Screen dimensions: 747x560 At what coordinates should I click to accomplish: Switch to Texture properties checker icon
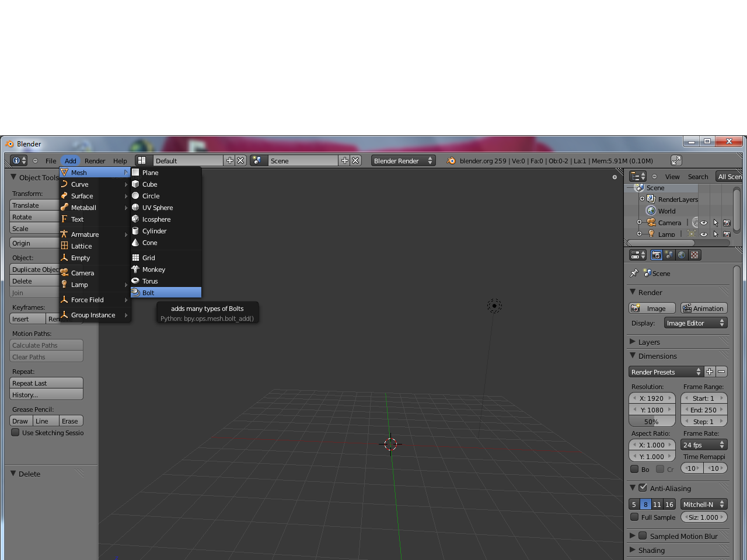[694, 255]
